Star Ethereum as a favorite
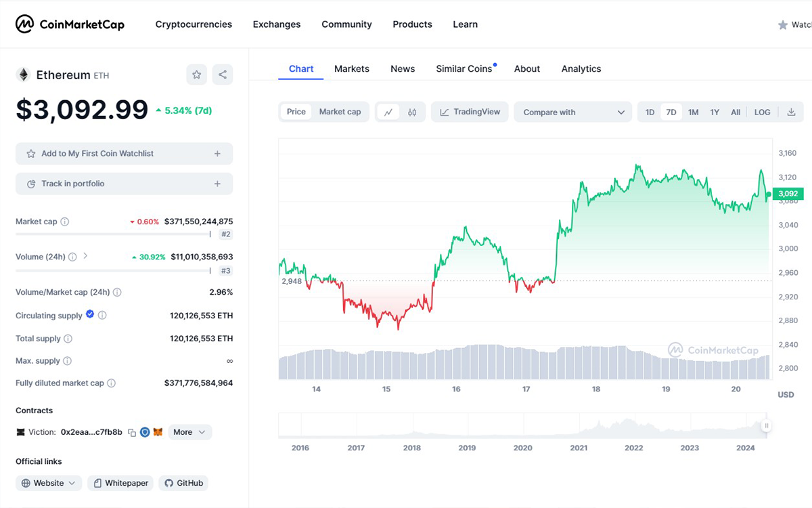This screenshot has height=508, width=812. coord(197,75)
